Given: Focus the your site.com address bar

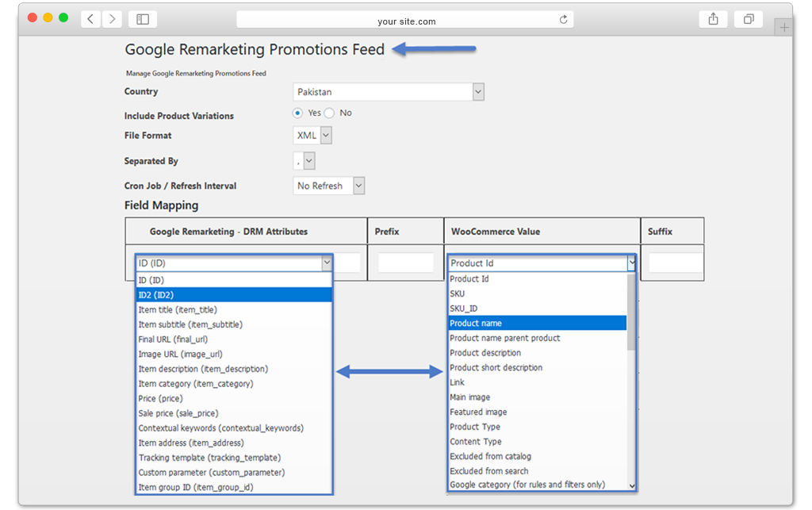Looking at the screenshot, I should tap(405, 20).
